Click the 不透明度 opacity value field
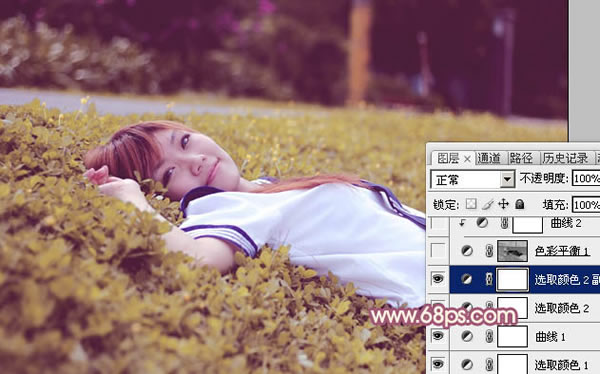The height and width of the screenshot is (374, 600). tap(586, 179)
